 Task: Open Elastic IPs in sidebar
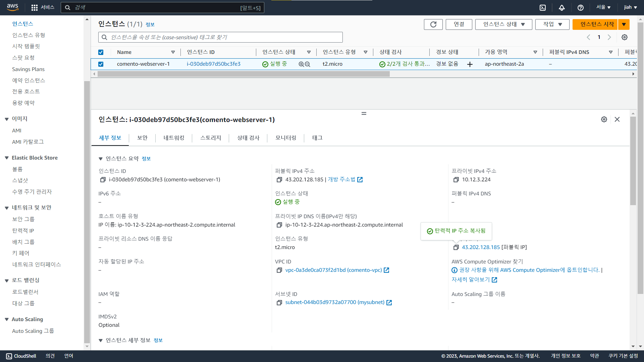pyautogui.click(x=23, y=231)
